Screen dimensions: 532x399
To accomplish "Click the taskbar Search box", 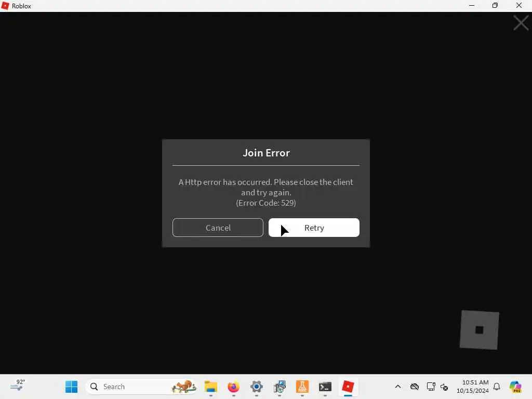I will [141, 387].
